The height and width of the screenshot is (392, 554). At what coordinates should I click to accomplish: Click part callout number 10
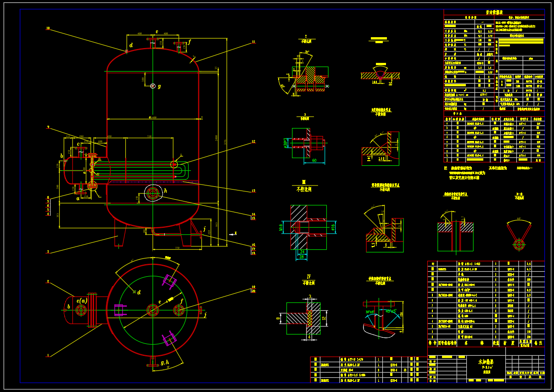tap(48, 28)
